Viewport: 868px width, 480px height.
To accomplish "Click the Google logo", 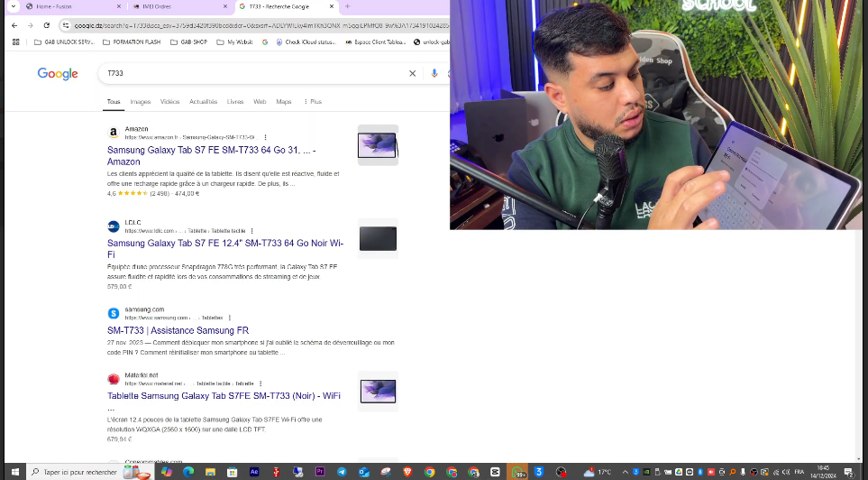I will pos(58,74).
